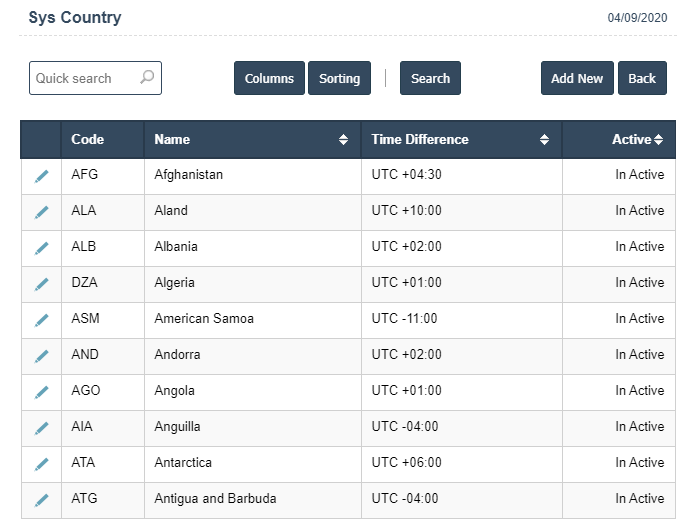The width and height of the screenshot is (700, 532).
Task: Edit Andorra using the pencil icon
Action: (x=41, y=356)
